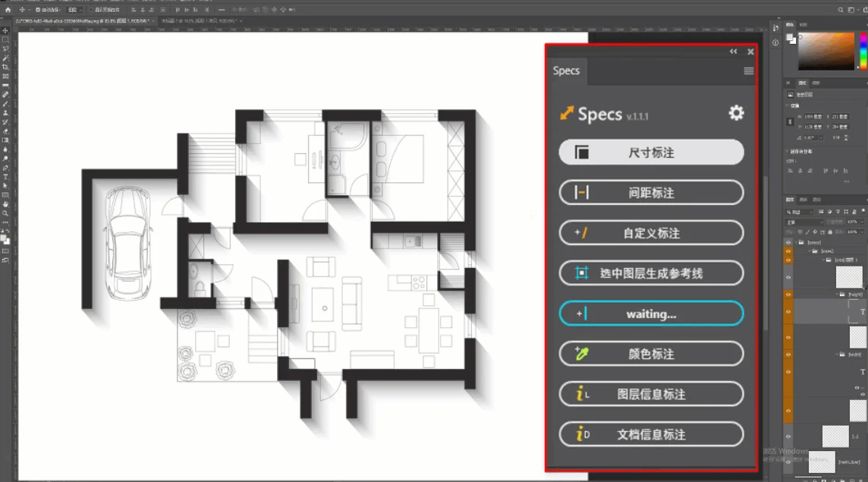Image resolution: width=868 pixels, height=482 pixels.
Task: Toggle the Auto-Select checkbox
Action: point(38,10)
